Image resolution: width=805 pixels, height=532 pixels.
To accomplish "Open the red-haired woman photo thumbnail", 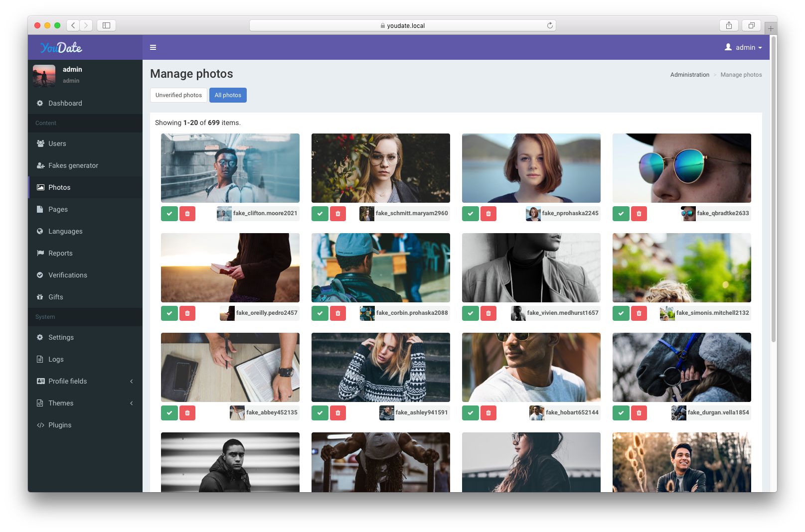I will (x=531, y=168).
